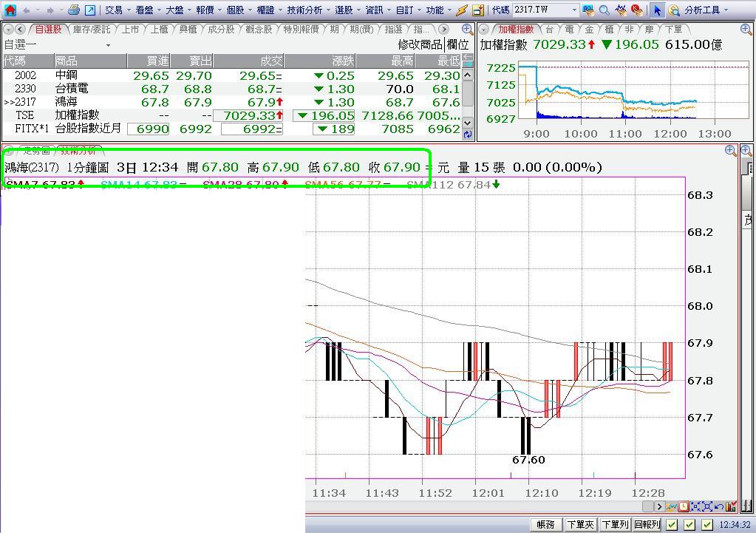Click the chart scroll right chevron button
This screenshot has width=756, height=533.
click(x=659, y=506)
